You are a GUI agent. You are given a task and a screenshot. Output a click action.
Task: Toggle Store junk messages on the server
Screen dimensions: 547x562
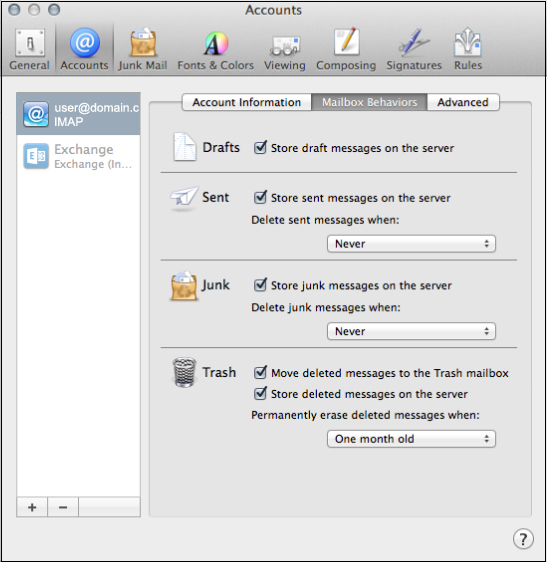point(260,285)
